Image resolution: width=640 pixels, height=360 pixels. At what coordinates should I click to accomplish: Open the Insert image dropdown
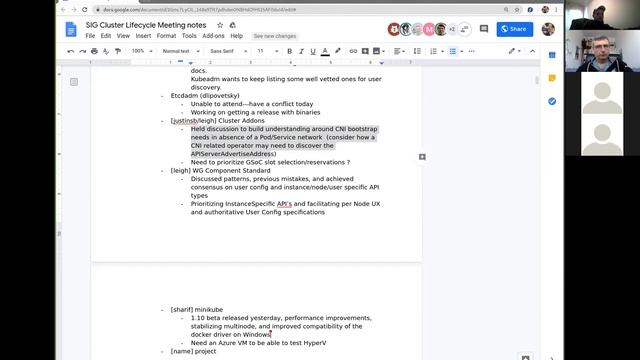[x=379, y=51]
